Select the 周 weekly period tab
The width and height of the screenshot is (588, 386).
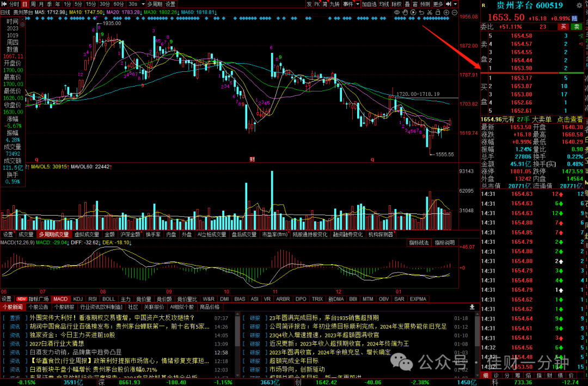point(33,4)
